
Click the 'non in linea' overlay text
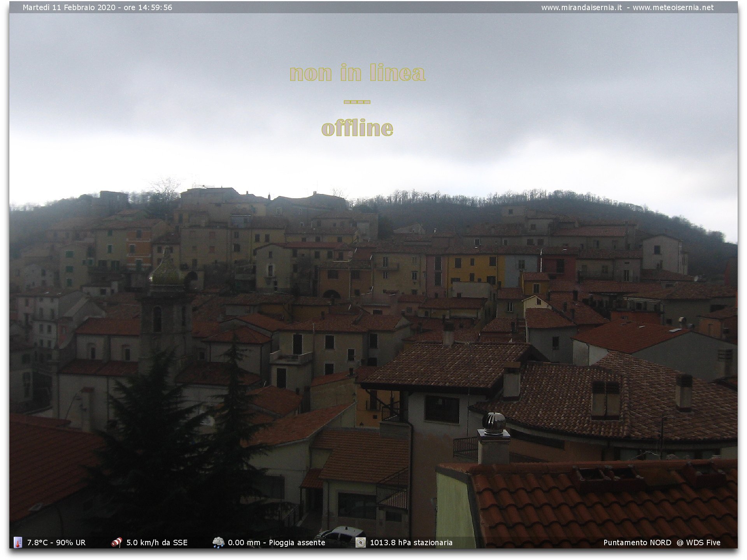(x=358, y=73)
